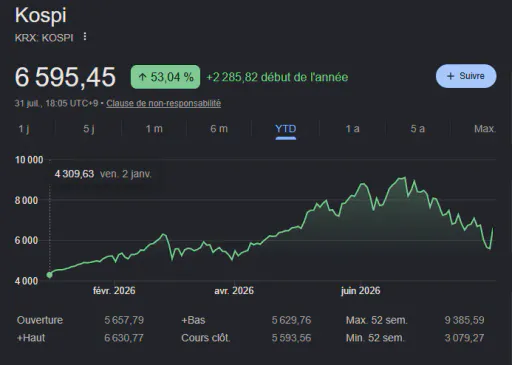Image resolution: width=512 pixels, height=365 pixels.
Task: Click the green 53,04 % change badge
Action: tap(165, 77)
